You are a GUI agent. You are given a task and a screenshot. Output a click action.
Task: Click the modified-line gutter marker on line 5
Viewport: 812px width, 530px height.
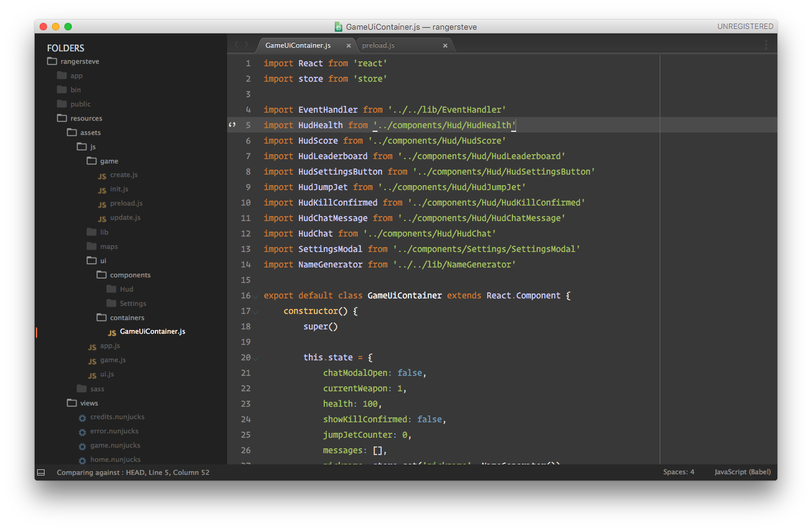pos(232,125)
